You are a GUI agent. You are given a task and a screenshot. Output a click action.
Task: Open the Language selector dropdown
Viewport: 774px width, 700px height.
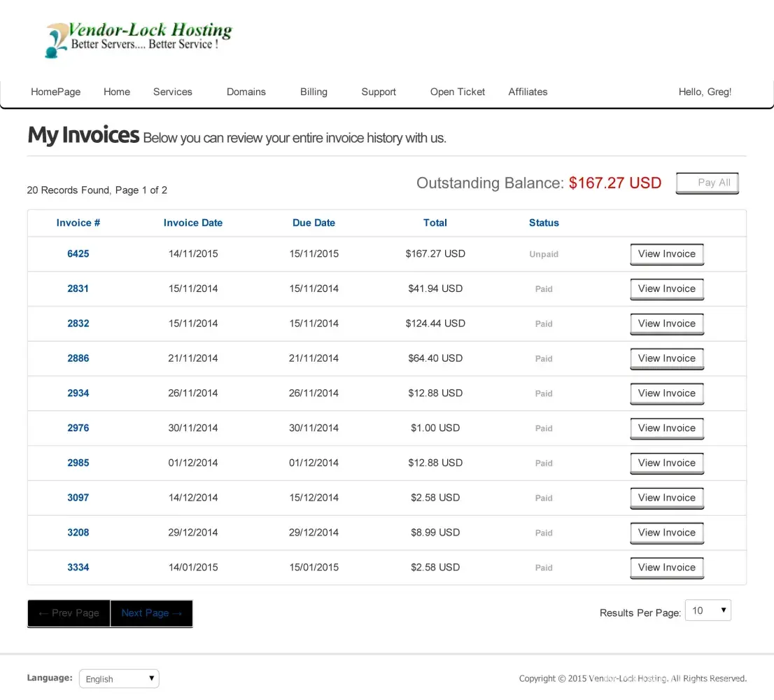click(119, 679)
